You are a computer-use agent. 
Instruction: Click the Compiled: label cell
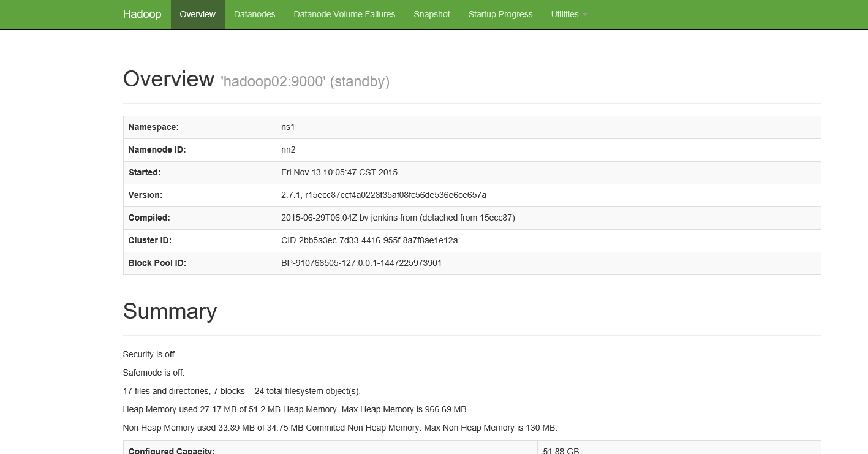tap(200, 218)
